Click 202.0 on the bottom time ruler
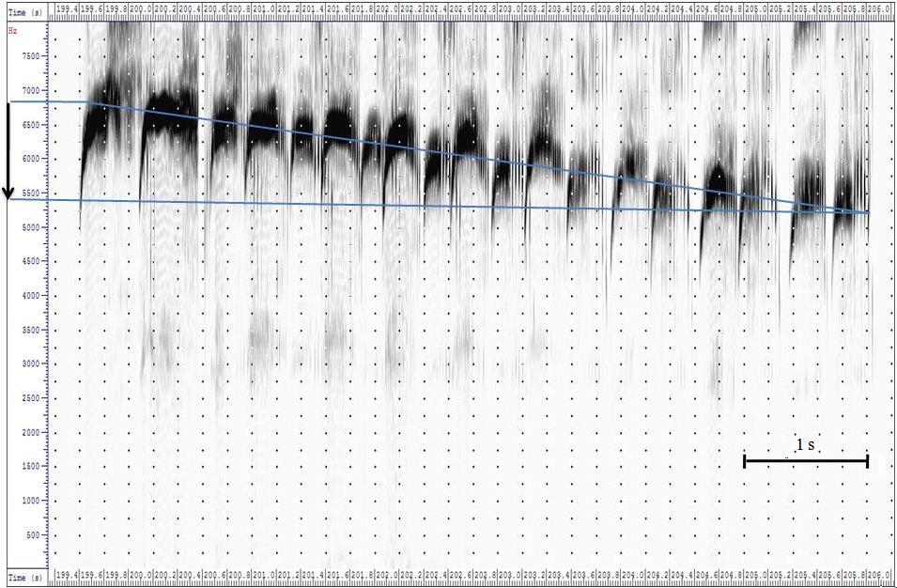This screenshot has height=588, width=897. [x=386, y=577]
